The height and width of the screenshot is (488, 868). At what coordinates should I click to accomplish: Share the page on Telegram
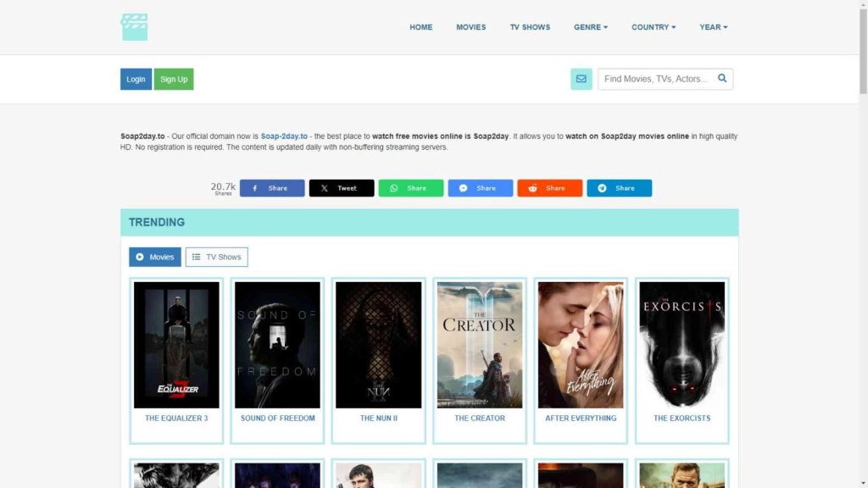[x=619, y=188]
